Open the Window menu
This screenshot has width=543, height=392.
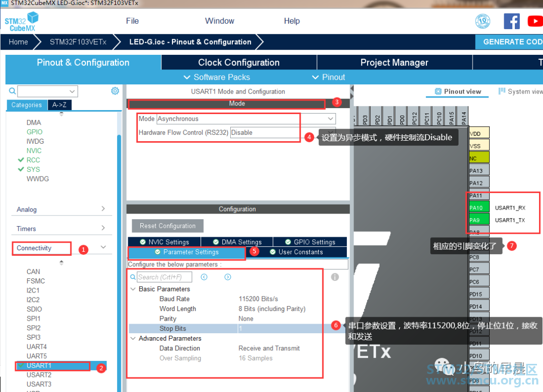coord(220,21)
